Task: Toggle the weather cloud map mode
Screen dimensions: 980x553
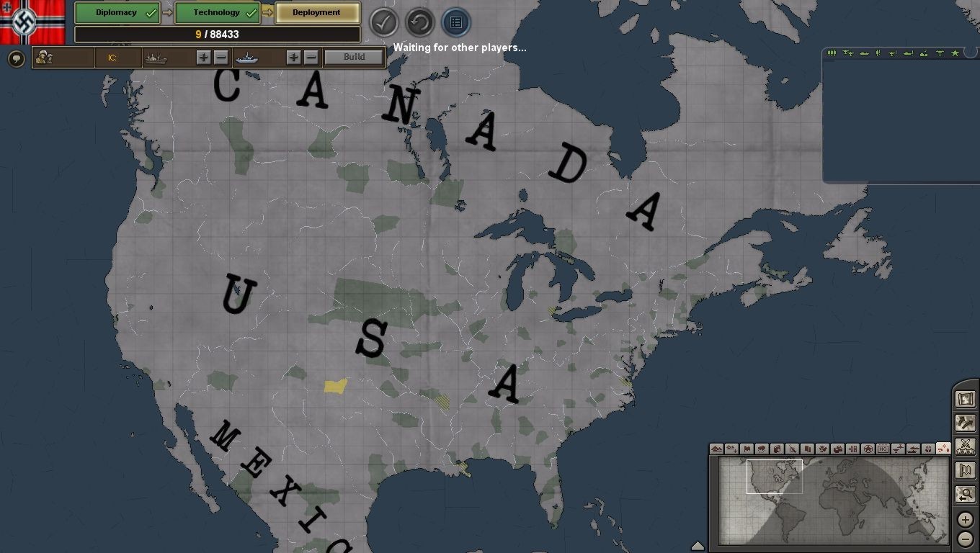Action: [762, 449]
